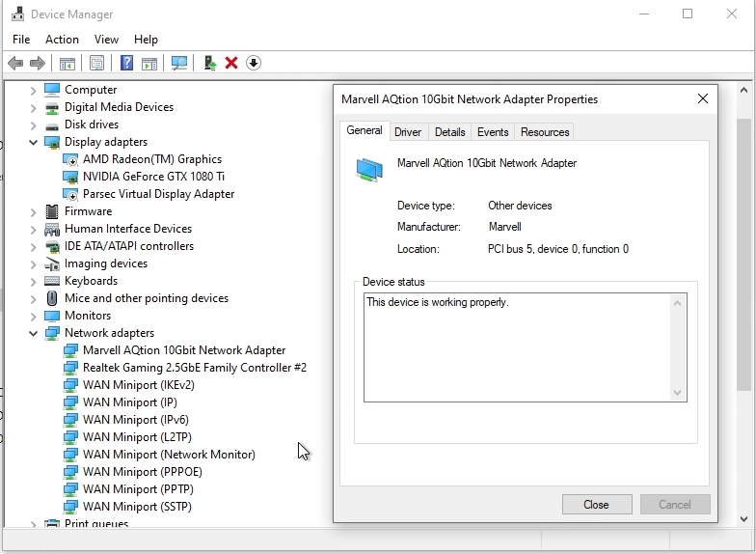Select WAN Miniport (IPv6)
This screenshot has width=756, height=554.
click(136, 420)
